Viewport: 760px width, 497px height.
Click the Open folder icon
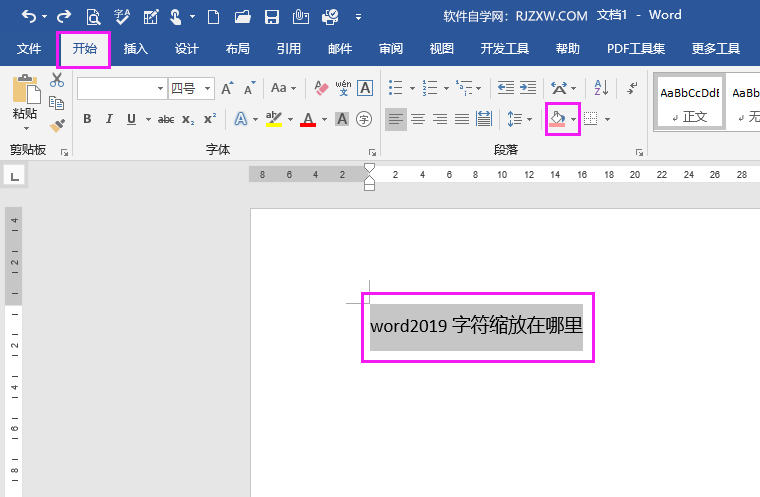pos(242,17)
